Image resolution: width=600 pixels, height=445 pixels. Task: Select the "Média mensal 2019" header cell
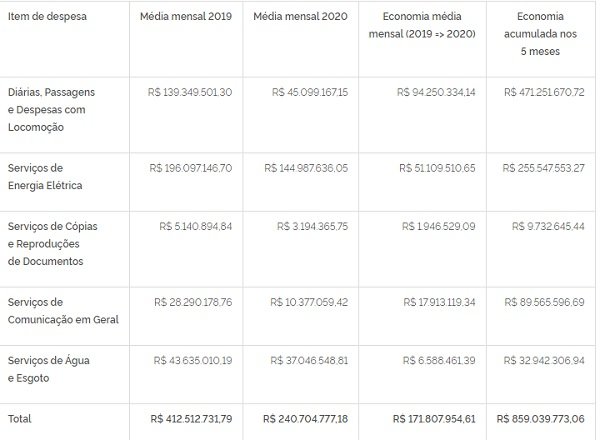(188, 19)
